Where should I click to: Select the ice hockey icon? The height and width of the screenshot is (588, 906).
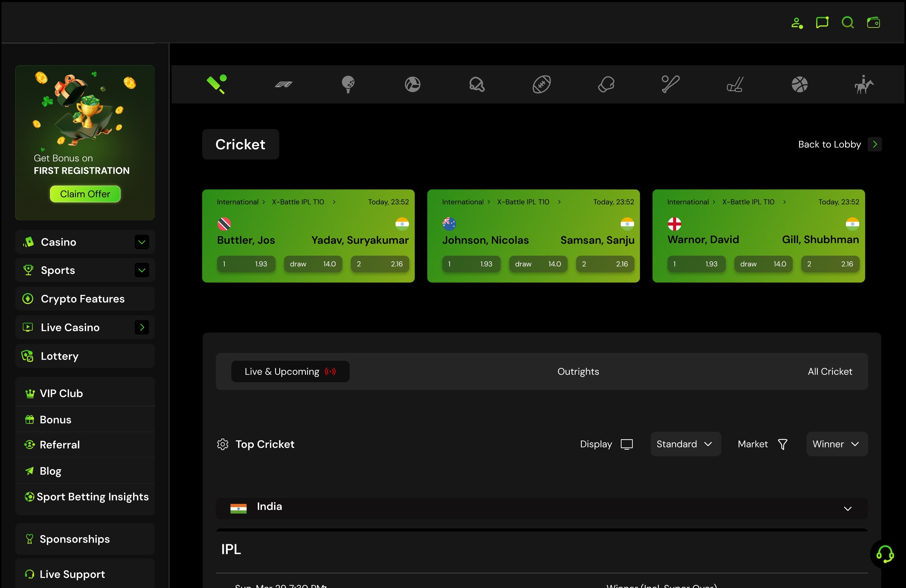point(735,84)
